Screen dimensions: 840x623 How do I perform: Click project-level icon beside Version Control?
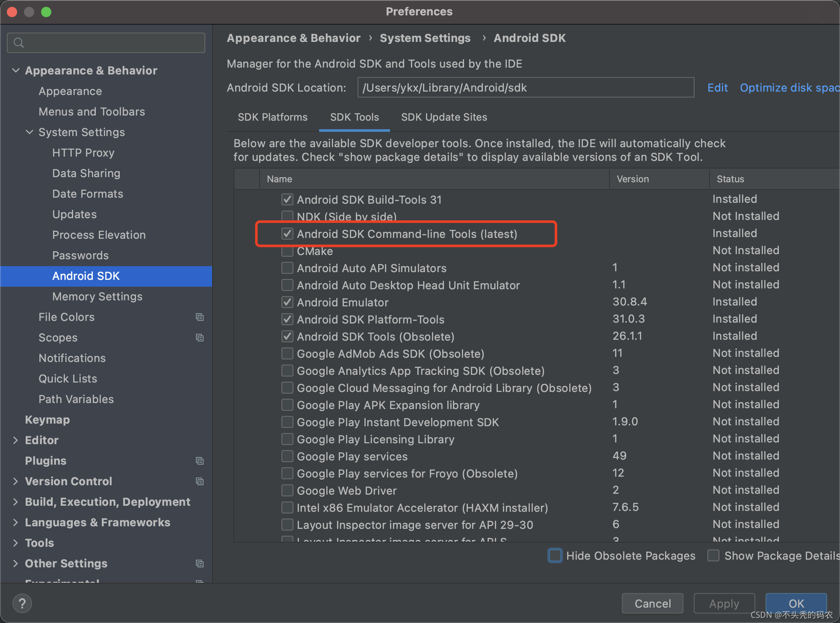(199, 481)
